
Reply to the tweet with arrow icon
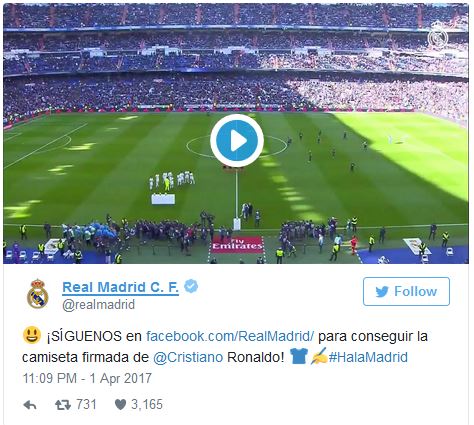[x=30, y=405]
